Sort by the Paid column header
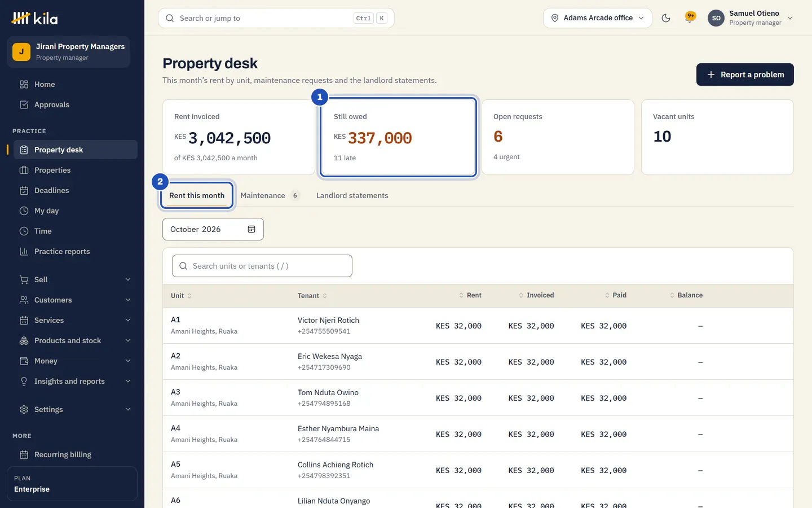Viewport: 812px width, 508px height. click(615, 295)
